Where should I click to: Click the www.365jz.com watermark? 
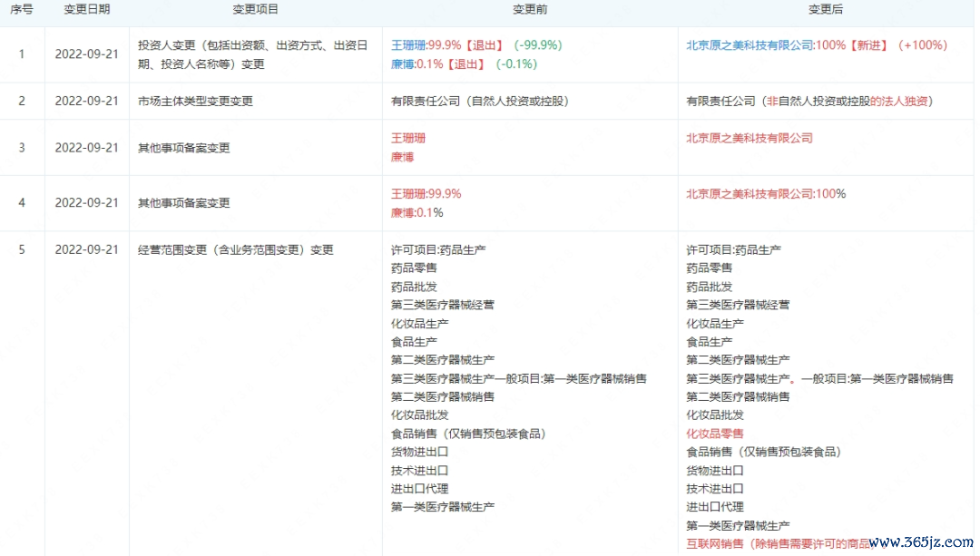pyautogui.click(x=918, y=542)
